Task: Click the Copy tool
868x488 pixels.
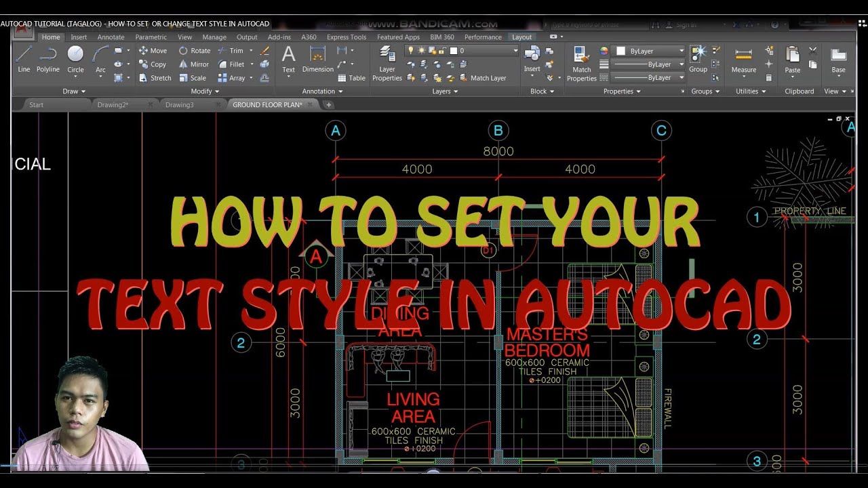Action: (153, 64)
